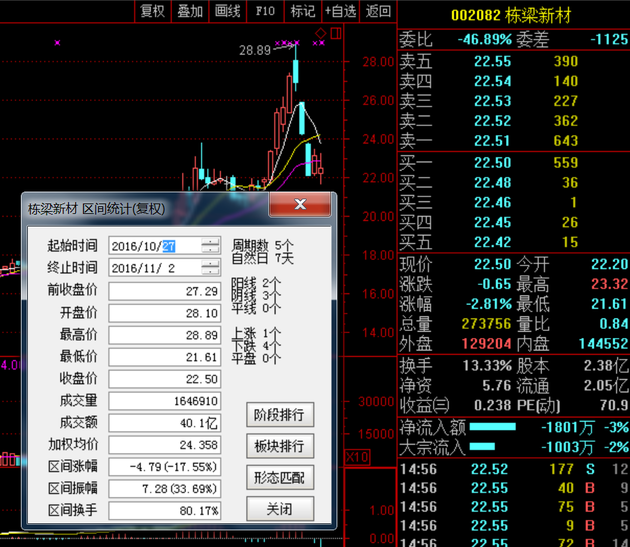Image resolution: width=630 pixels, height=547 pixels.
Task: Click the 前收盘价 value 27.29
Action: point(165,291)
